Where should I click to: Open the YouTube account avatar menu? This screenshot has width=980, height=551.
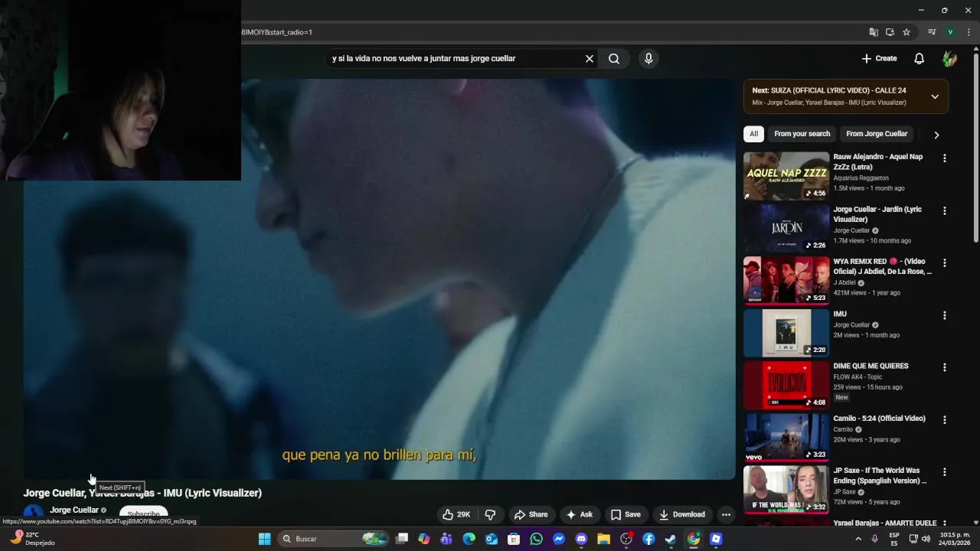(x=949, y=59)
